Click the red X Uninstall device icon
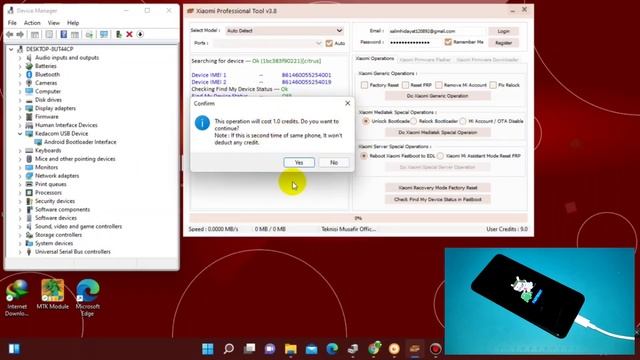The height and width of the screenshot is (360, 640). click(x=129, y=34)
